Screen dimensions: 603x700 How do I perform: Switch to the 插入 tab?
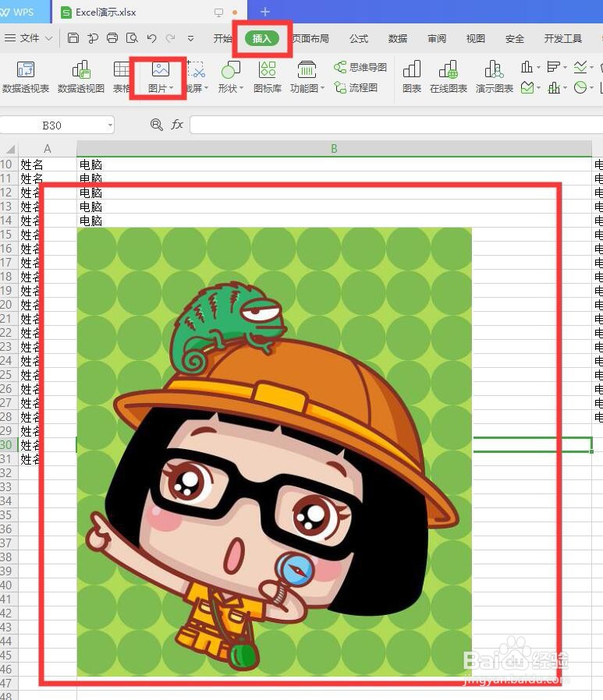click(x=262, y=38)
